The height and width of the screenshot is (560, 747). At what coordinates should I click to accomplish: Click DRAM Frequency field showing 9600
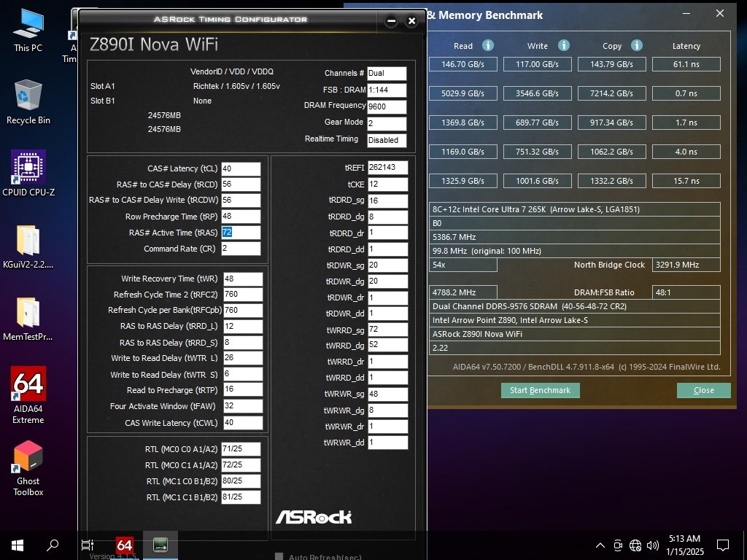[387, 106]
